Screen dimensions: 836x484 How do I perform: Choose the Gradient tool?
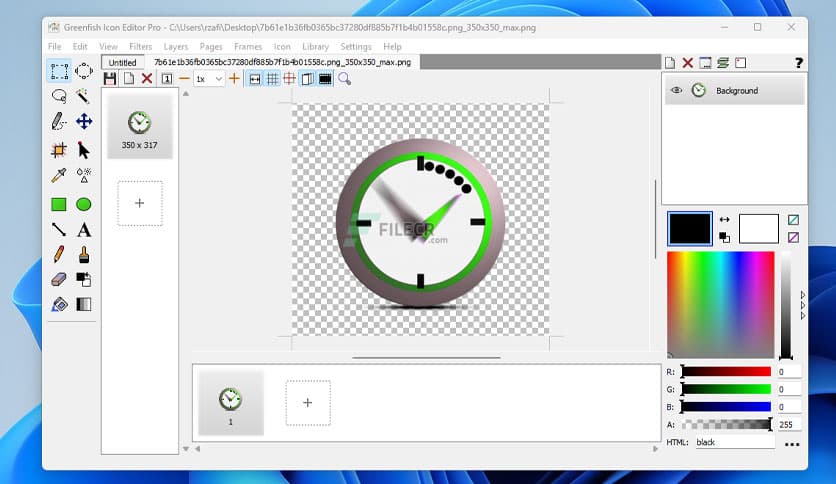click(84, 304)
